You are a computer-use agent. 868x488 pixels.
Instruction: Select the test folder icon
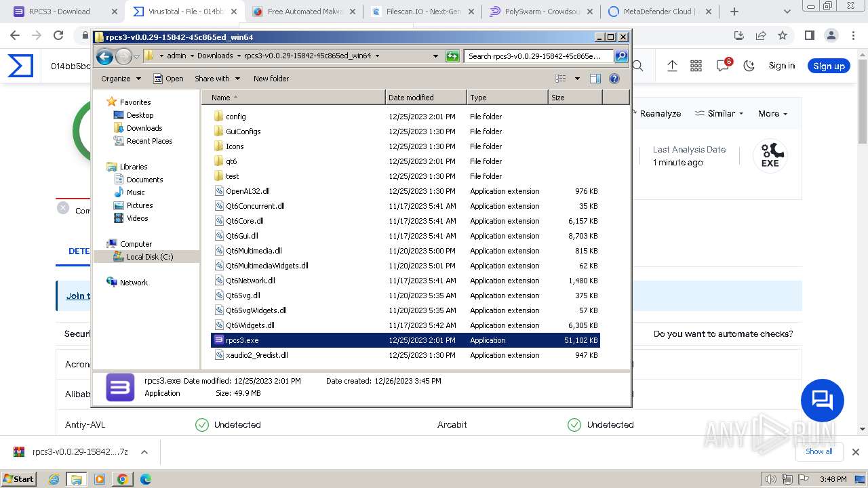[218, 176]
